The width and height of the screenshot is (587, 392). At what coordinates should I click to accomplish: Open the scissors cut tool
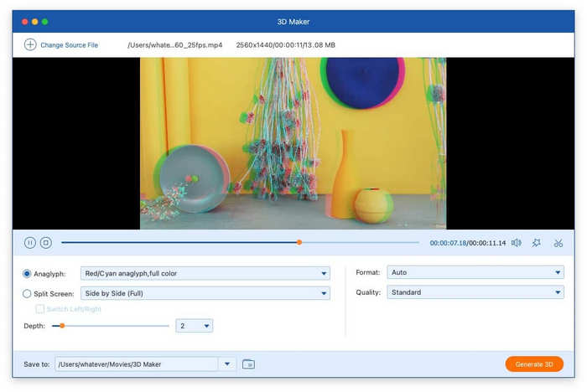pos(558,243)
